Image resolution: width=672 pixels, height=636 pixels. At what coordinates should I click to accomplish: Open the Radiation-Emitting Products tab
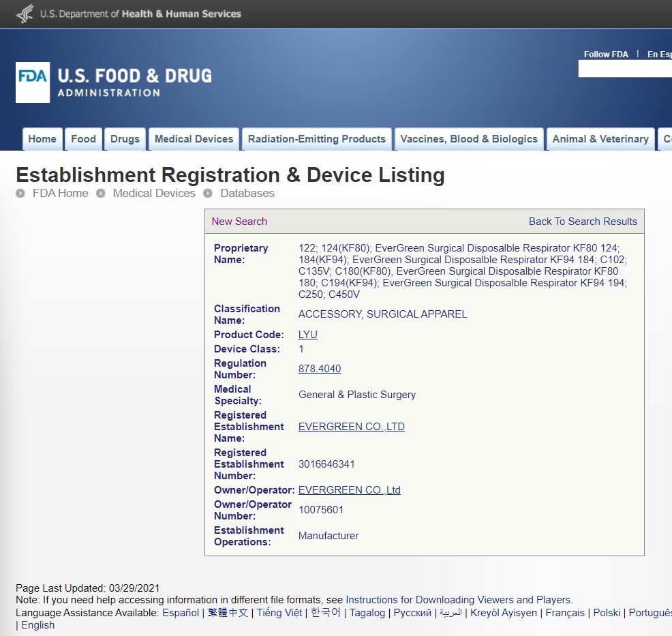coord(316,139)
